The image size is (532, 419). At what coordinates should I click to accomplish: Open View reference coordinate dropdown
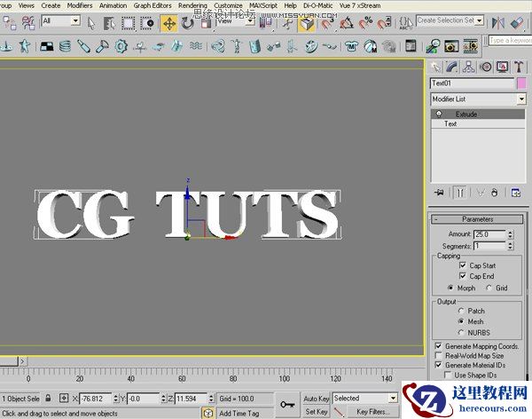[251, 21]
